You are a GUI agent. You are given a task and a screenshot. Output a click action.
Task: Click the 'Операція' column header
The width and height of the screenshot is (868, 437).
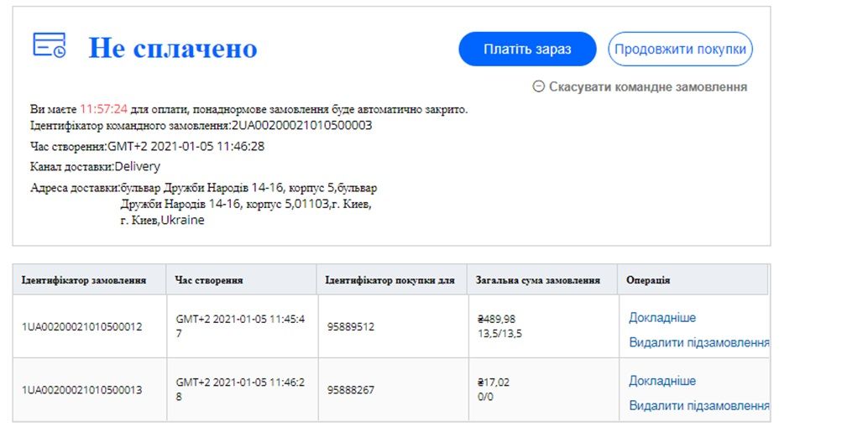[x=648, y=280]
